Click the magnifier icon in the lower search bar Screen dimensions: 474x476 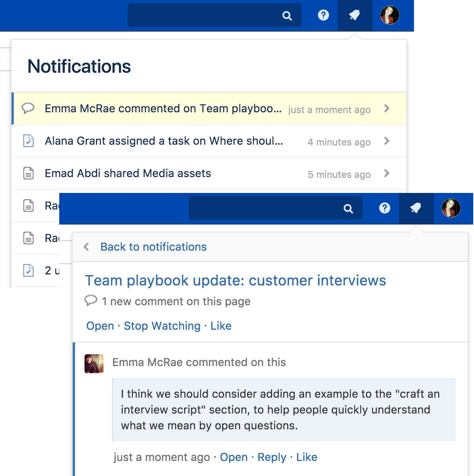(x=348, y=209)
